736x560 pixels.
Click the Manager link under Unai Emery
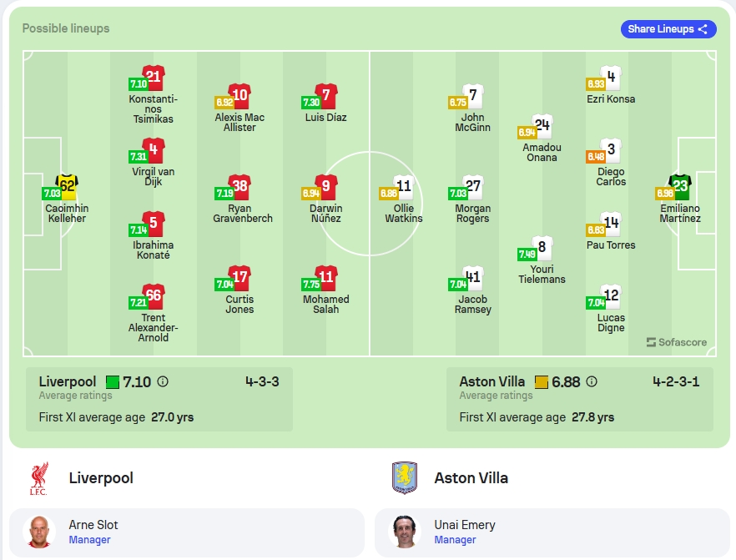coord(455,540)
